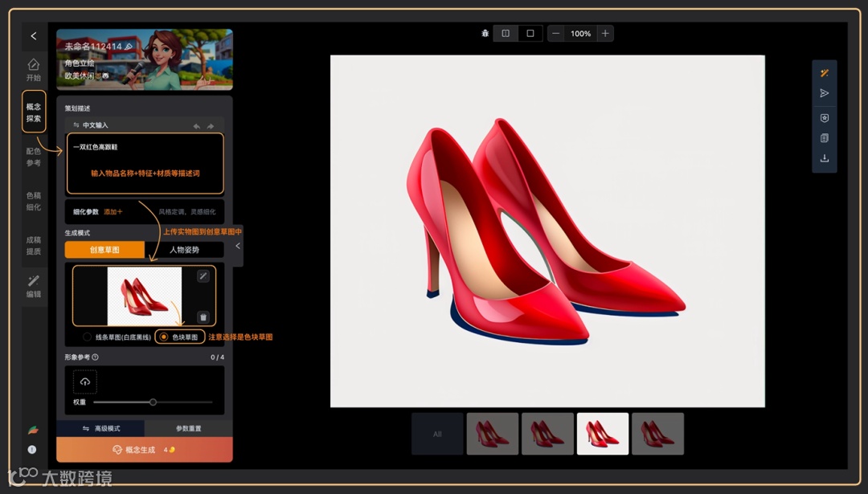Open the exclamation info icon in sidebar
This screenshot has width=868, height=494.
coord(32,449)
